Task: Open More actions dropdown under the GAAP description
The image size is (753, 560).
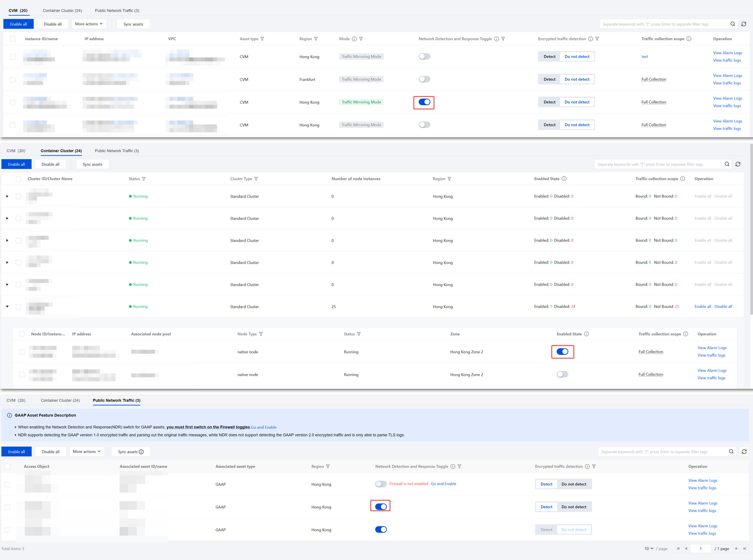Action: 87,451
